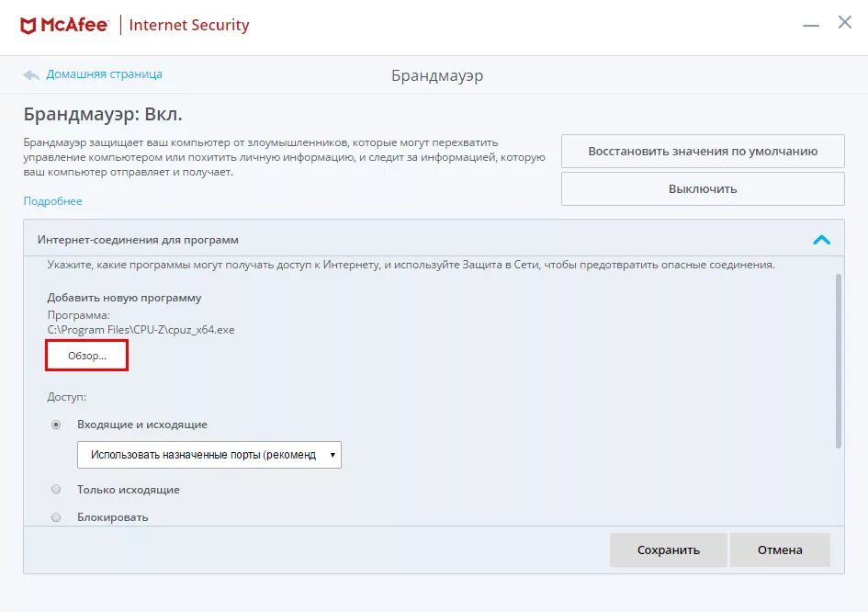The image size is (868, 612).
Task: Open the Подробнее link
Action: click(x=52, y=201)
